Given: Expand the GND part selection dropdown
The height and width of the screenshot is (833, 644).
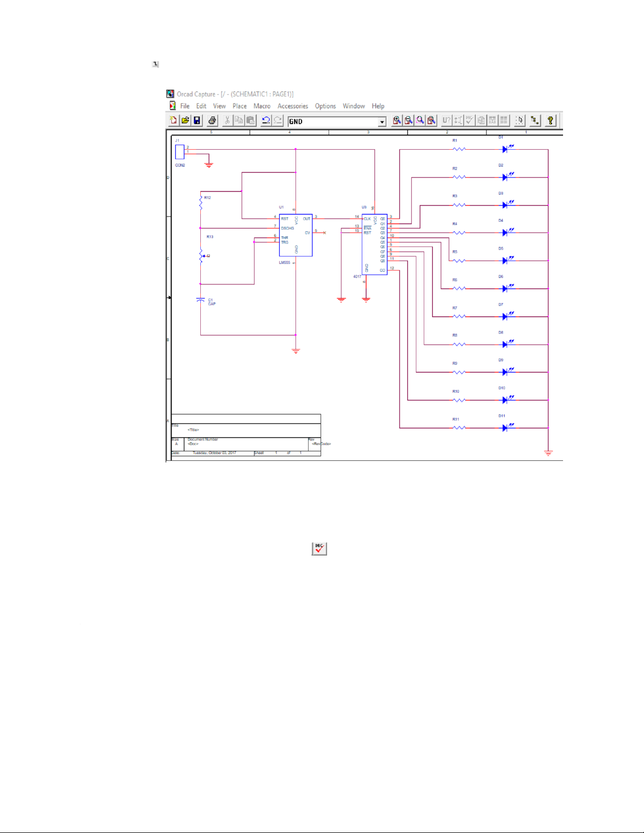Looking at the screenshot, I should point(382,122).
